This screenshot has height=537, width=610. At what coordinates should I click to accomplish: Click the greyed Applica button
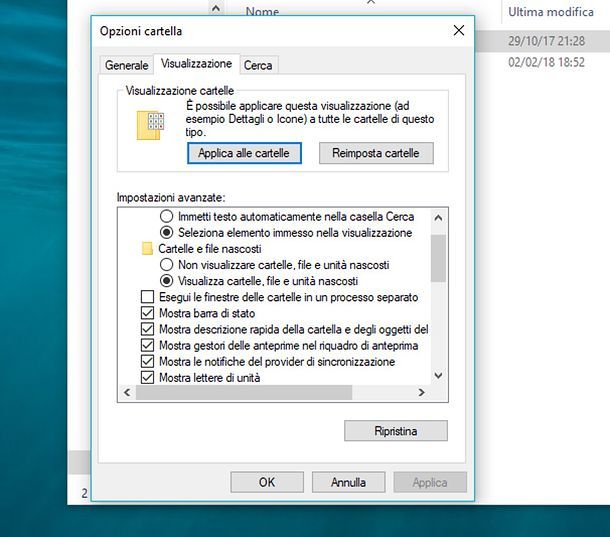[x=430, y=482]
